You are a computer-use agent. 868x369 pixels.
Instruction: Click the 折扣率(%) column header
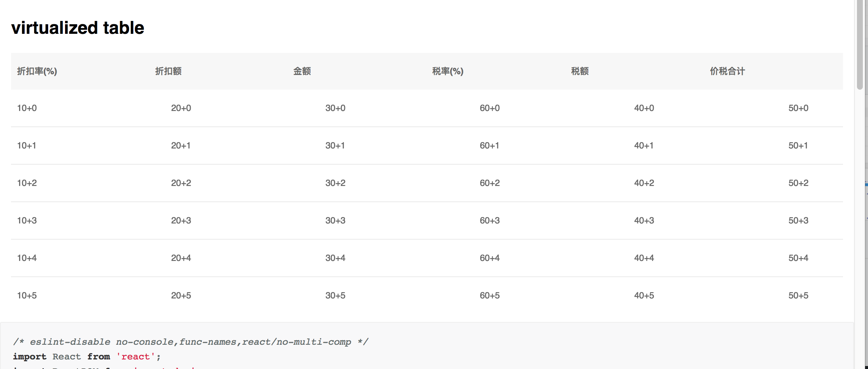point(37,71)
